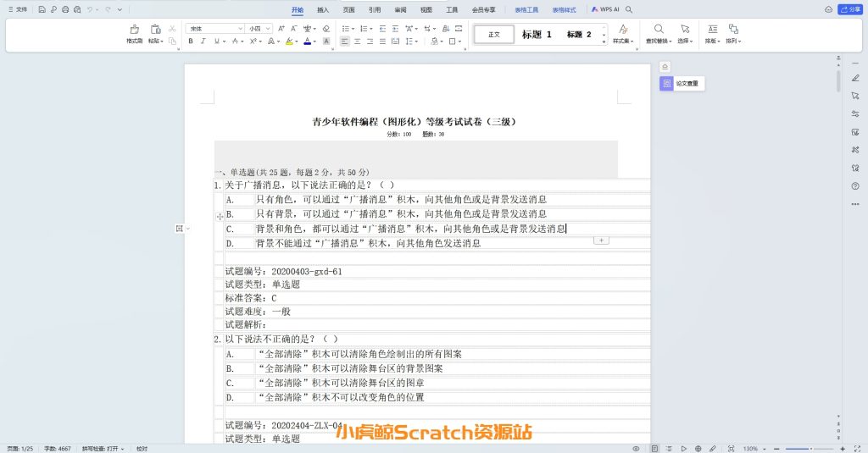Open the font name dropdown (宋体)
Screen dimensions: 868x453
click(214, 28)
